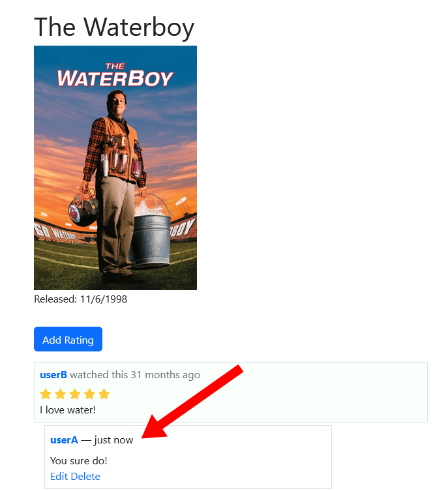Open userA's profile link
448x491 pixels.
(x=64, y=440)
